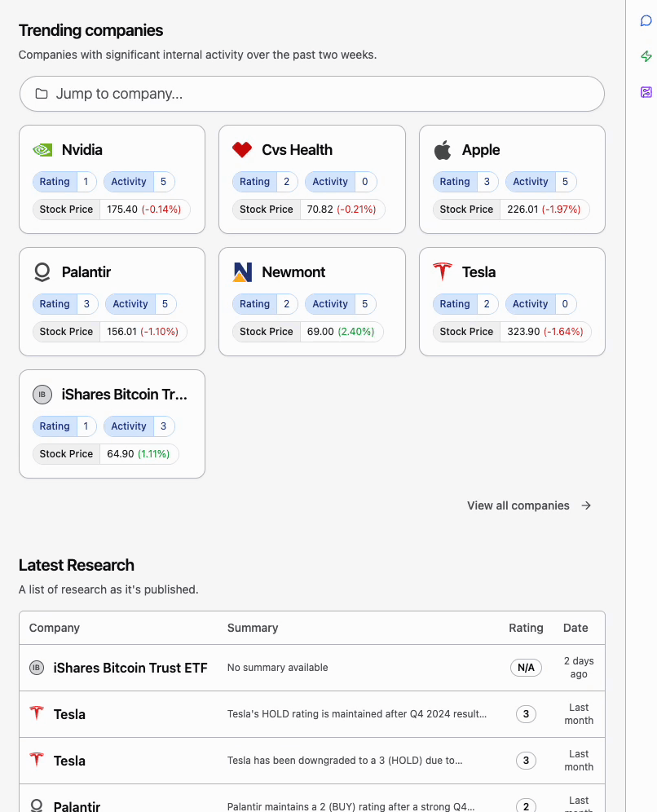Image resolution: width=657 pixels, height=812 pixels.
Task: Click iShares Bitcoin's Rating badge
Action: [64, 426]
